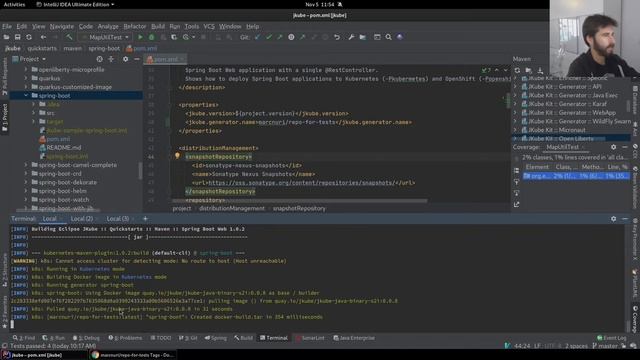Open the SonarLint tool window button
The height and width of the screenshot is (360, 640).
[x=310, y=338]
